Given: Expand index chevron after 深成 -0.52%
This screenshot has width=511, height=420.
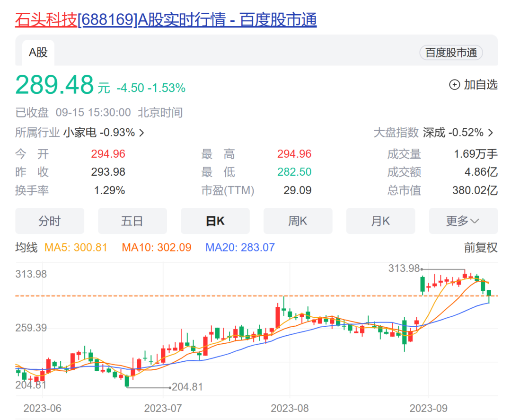Looking at the screenshot, I should click(x=491, y=133).
